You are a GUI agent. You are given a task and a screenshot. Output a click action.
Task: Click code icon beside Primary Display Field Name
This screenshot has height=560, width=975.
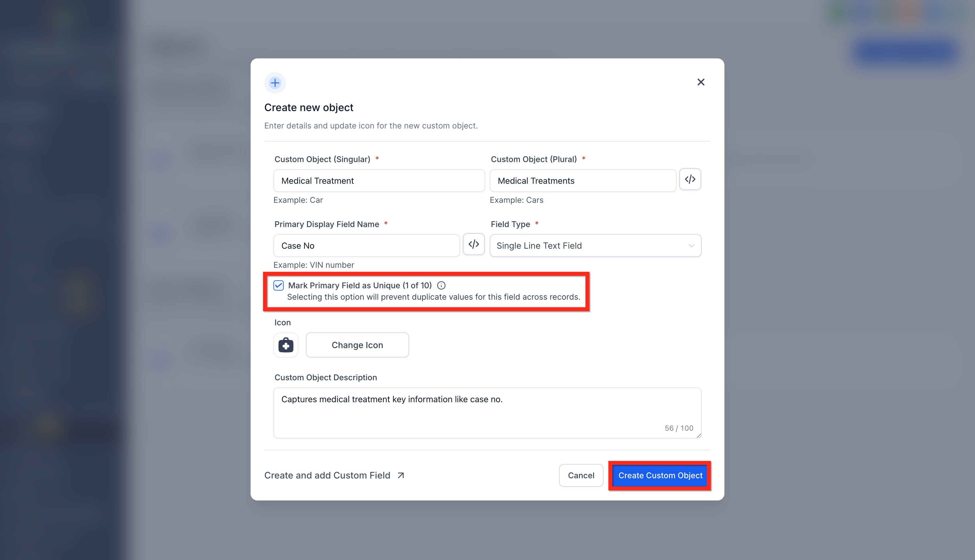[474, 244]
